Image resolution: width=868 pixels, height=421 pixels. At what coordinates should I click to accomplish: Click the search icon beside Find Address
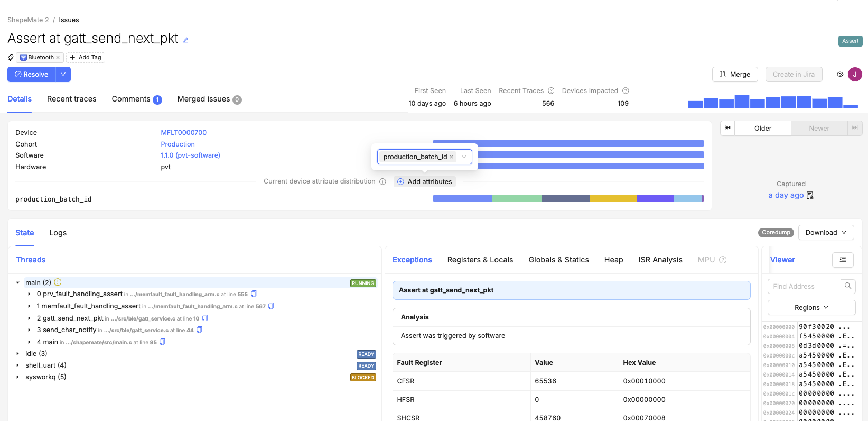click(847, 286)
